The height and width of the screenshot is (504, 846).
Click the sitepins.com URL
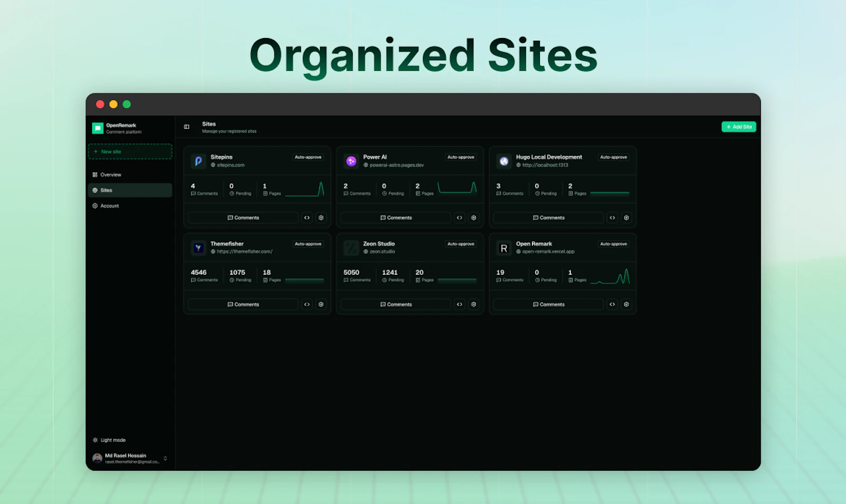tap(231, 165)
